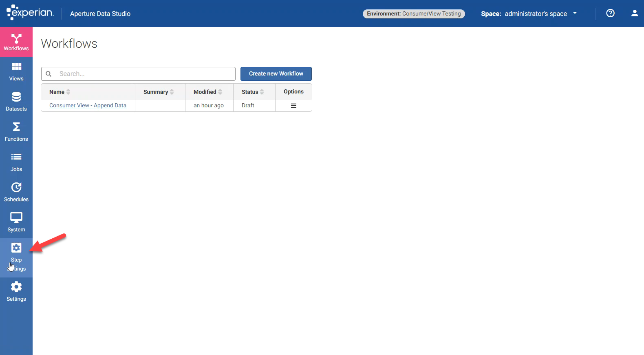This screenshot has width=644, height=355.
Task: Click the Options column header
Action: pos(293,91)
